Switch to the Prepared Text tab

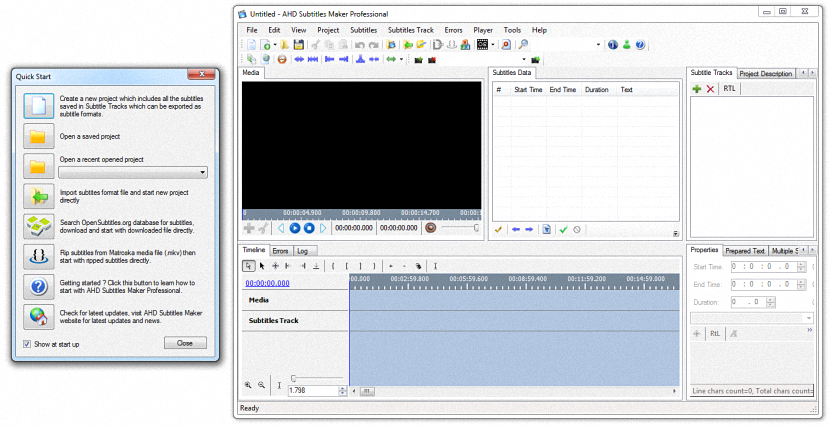coord(745,251)
